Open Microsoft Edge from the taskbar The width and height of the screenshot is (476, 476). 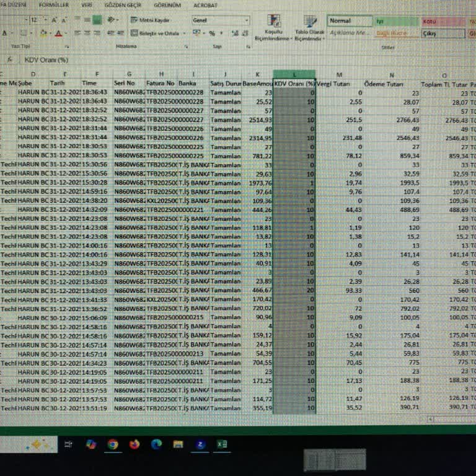[156, 444]
